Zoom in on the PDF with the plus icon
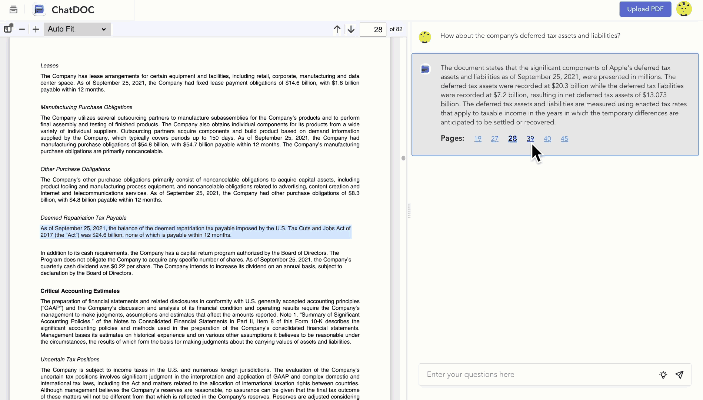 36,29
